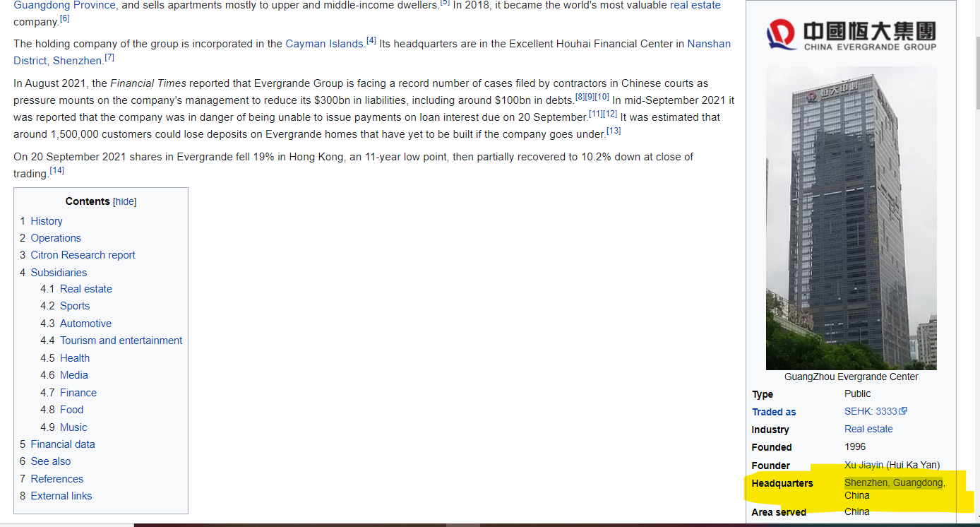Click the Headquarters row label
980x527 pixels.
pos(782,483)
